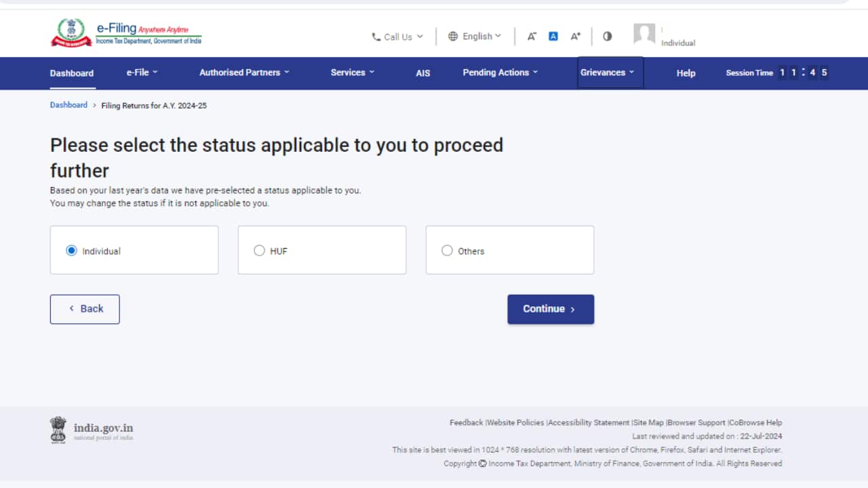Open the Dashboard breadcrumb link
The image size is (868, 488).
68,105
